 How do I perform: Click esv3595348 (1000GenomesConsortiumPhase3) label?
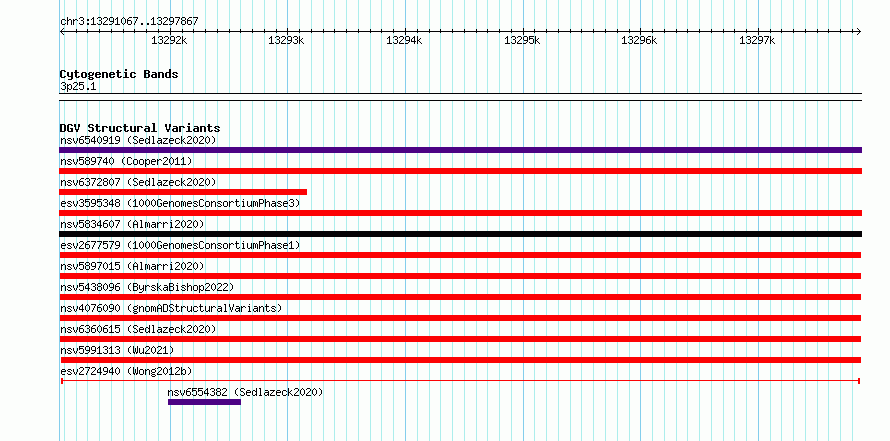(x=180, y=203)
